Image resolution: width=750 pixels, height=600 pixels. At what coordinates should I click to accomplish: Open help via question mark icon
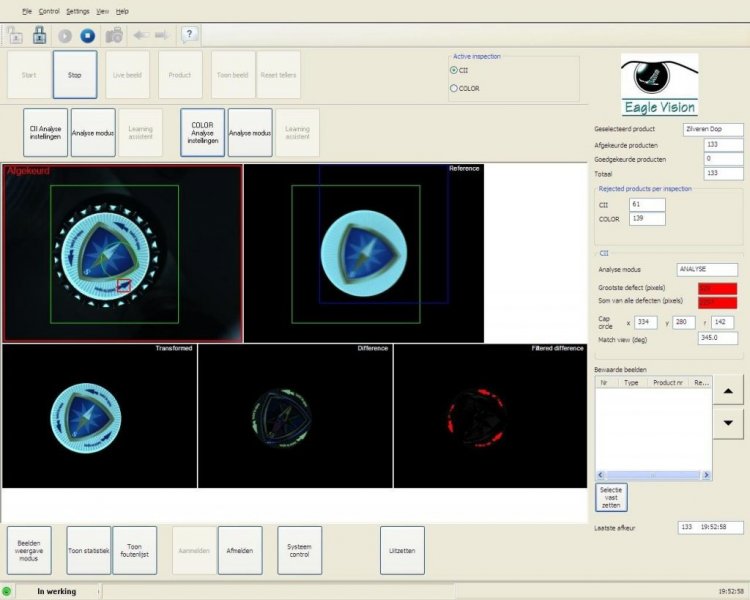pos(189,34)
